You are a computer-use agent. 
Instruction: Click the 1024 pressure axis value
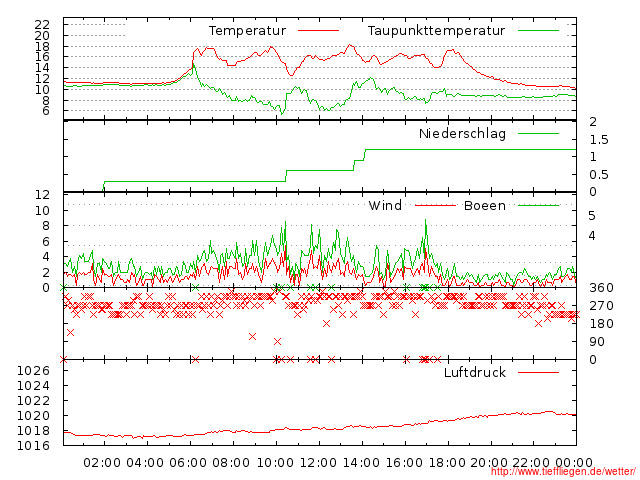[x=33, y=386]
